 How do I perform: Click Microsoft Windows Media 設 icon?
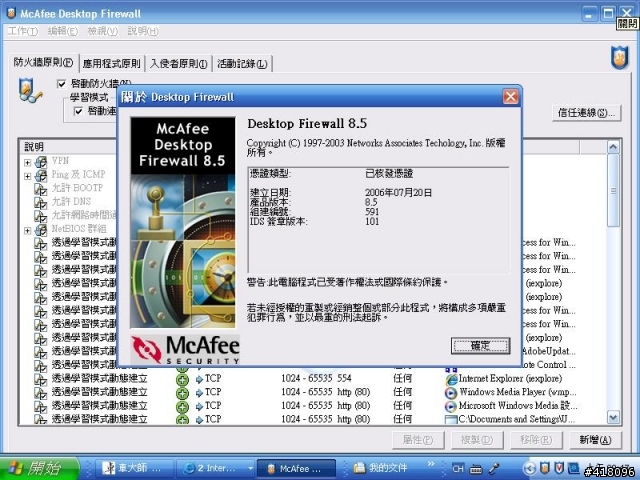451,406
